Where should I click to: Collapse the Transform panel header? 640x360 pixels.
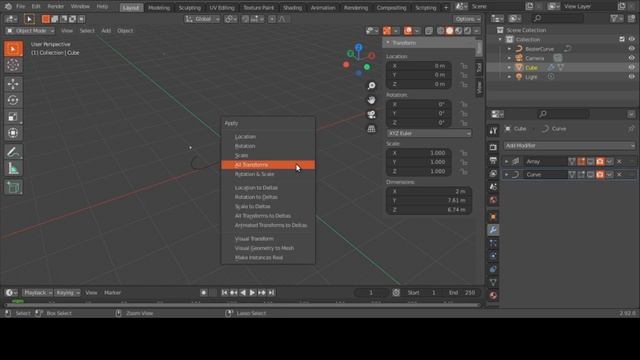coord(429,43)
